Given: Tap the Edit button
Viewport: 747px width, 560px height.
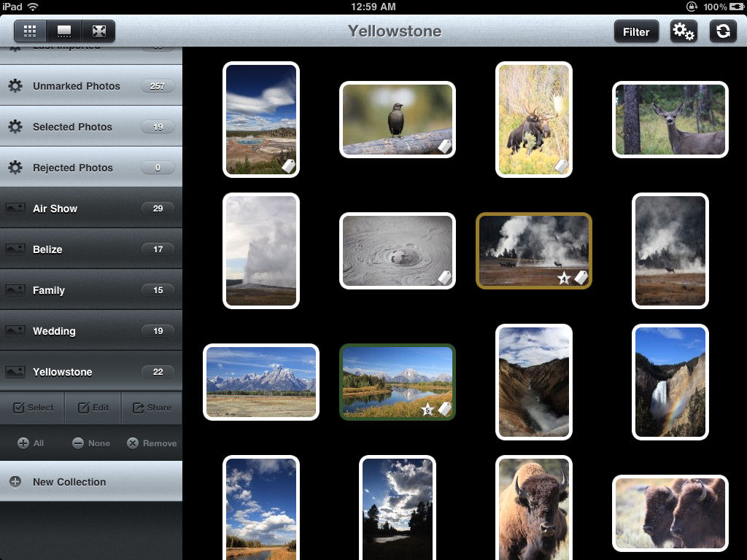Looking at the screenshot, I should [x=93, y=408].
